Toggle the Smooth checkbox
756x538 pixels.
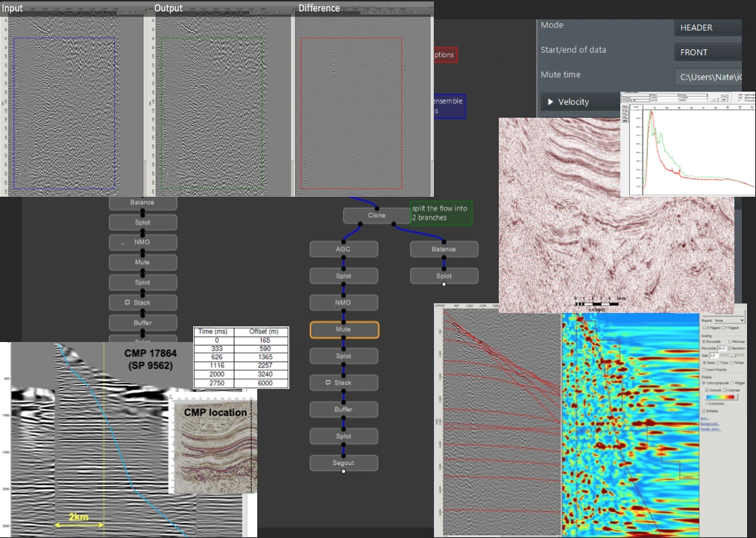coord(707,390)
